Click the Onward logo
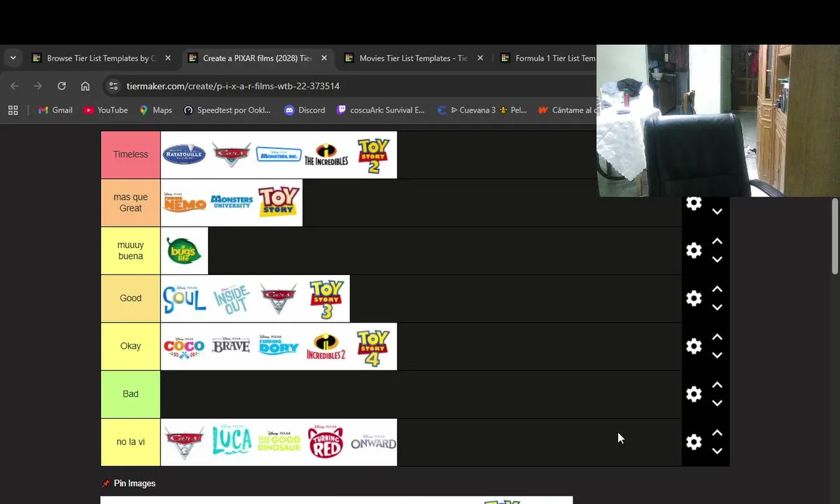 pos(373,442)
